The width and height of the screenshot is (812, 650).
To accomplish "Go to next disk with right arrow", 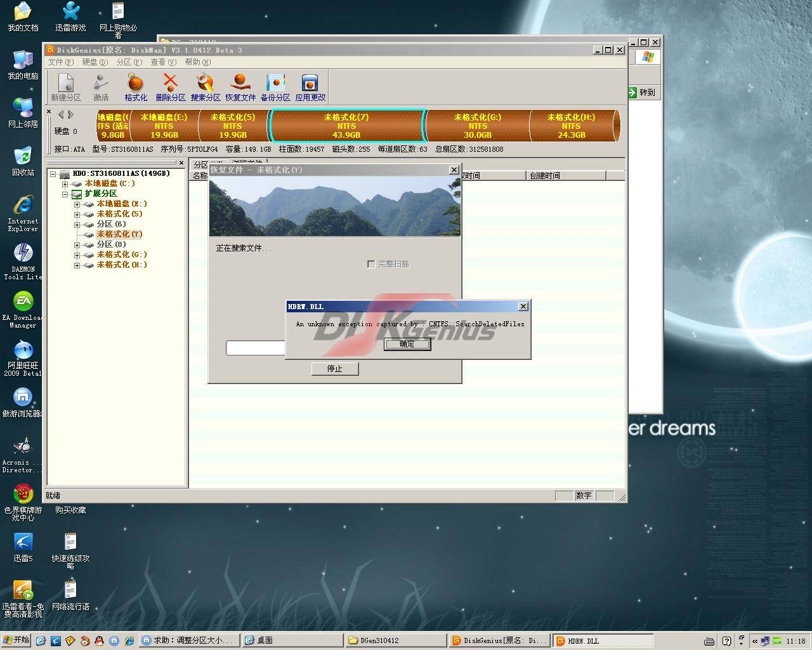I will pos(70,115).
